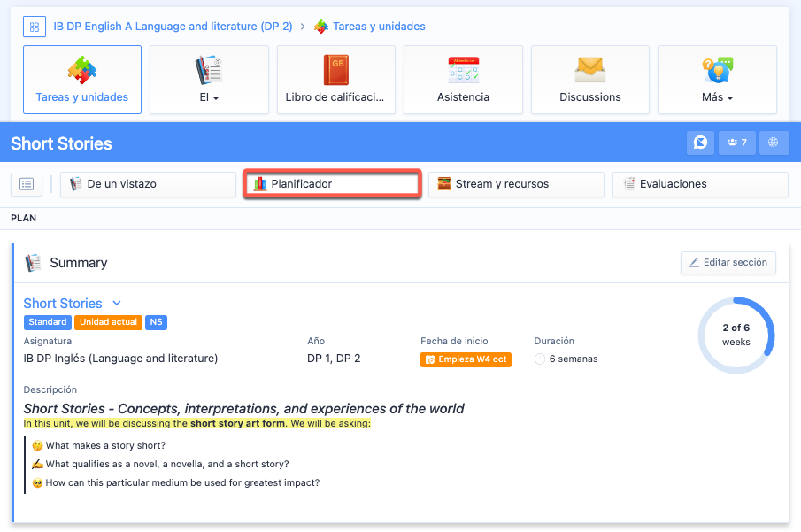Screen dimensions: 801x532
Task: Open Stream y recursos tab
Action: tap(516, 184)
